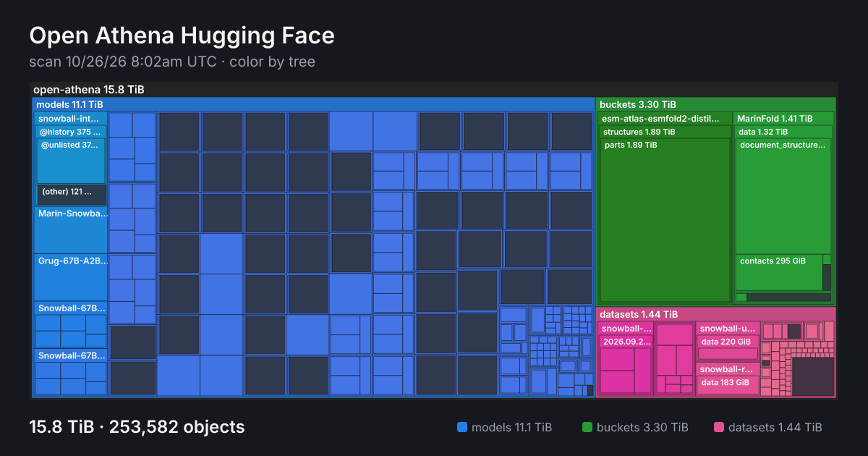Open the models 11.1 TiB treemap header
Viewport: 868px width, 456px height.
[x=313, y=104]
